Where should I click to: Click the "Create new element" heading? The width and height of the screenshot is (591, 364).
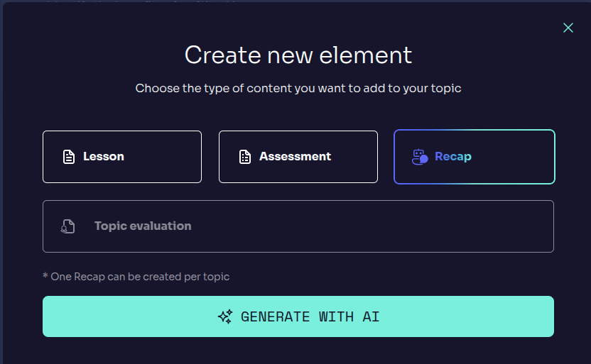[298, 55]
